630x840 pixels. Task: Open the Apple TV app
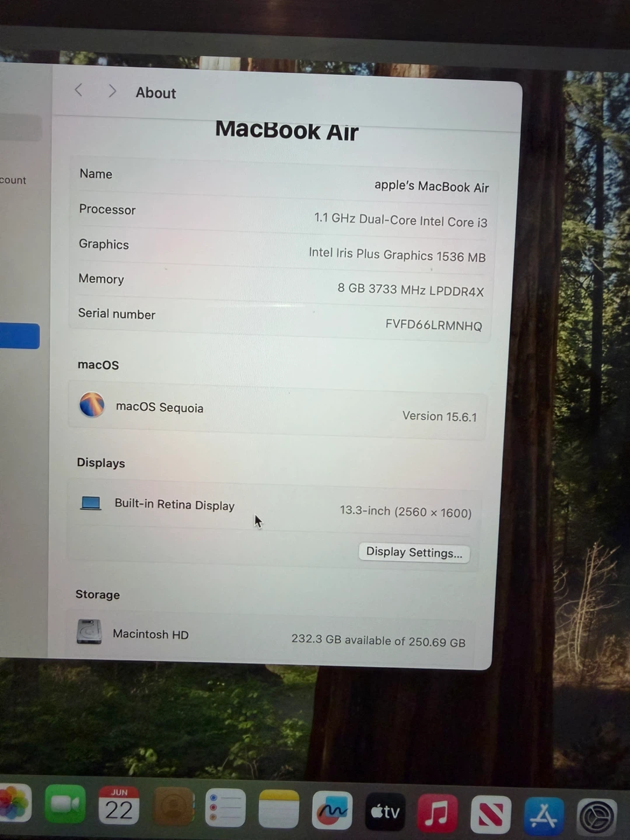pos(385,811)
